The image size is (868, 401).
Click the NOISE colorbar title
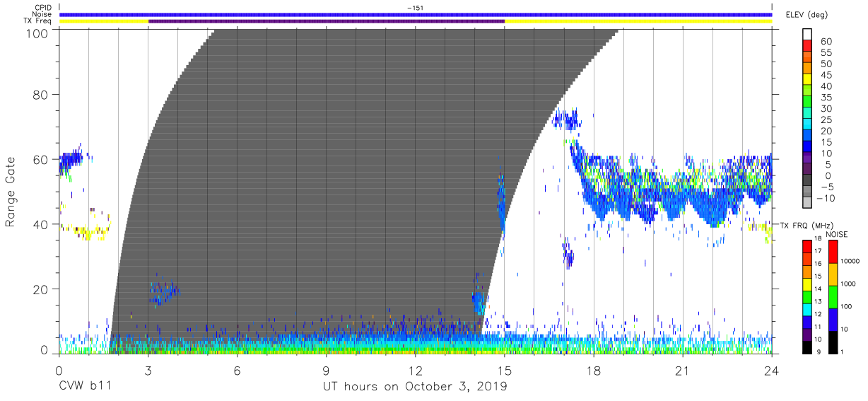click(x=838, y=234)
